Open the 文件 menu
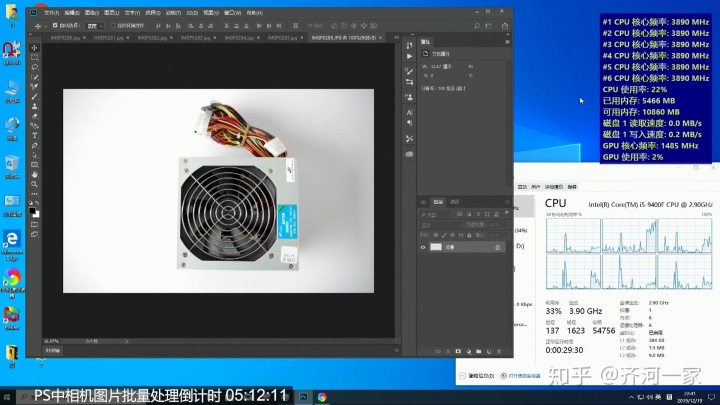Image resolution: width=720 pixels, height=405 pixels. [x=51, y=13]
